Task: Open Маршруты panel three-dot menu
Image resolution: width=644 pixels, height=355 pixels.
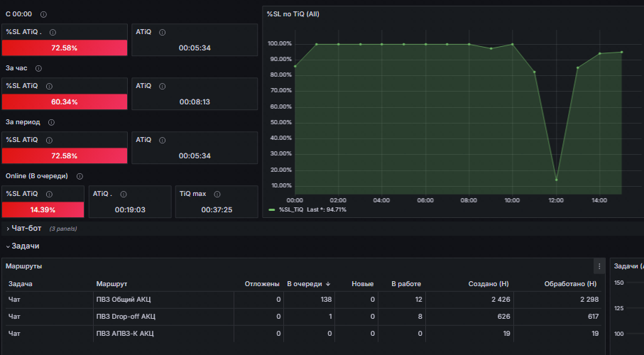Action: (x=599, y=266)
